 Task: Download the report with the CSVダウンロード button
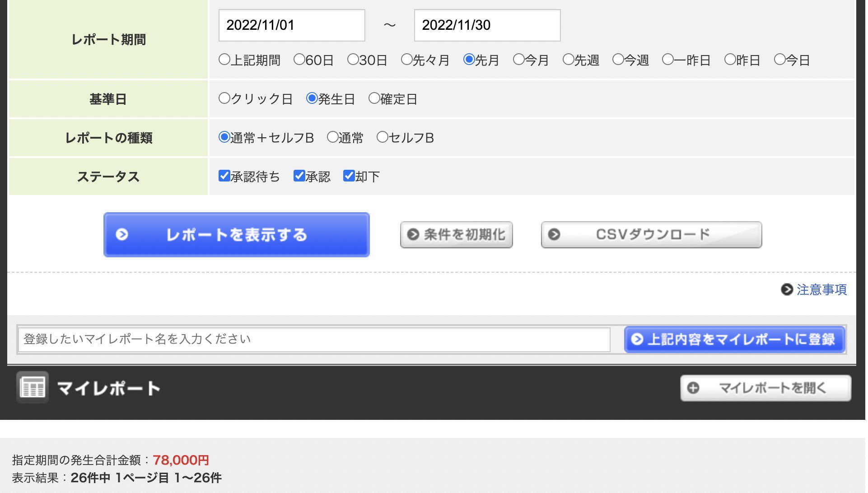pyautogui.click(x=651, y=235)
